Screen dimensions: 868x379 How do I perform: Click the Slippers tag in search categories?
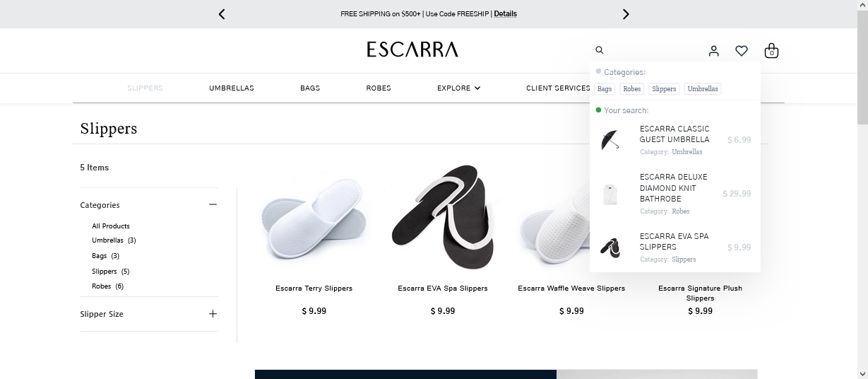pyautogui.click(x=664, y=89)
